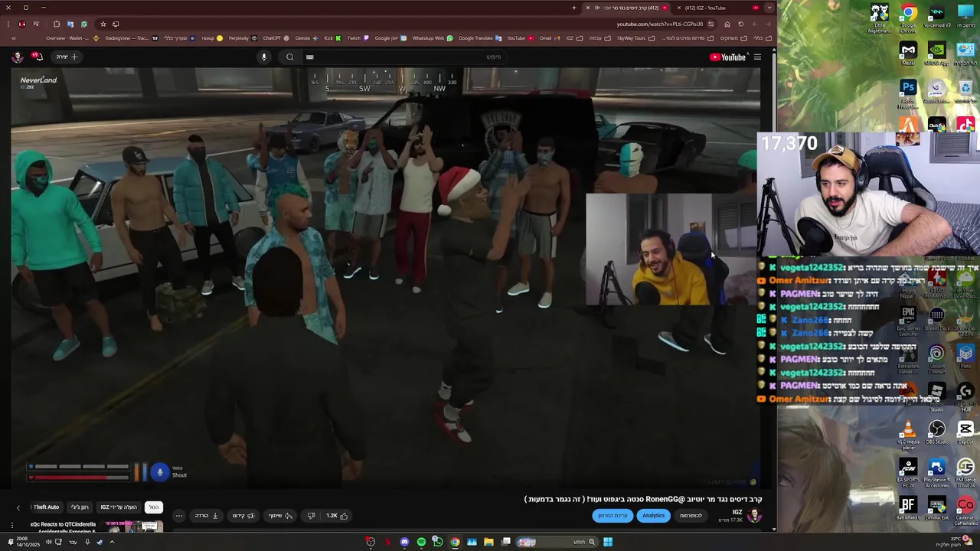The width and height of the screenshot is (980, 551).
Task: Click the download button under the video
Action: click(207, 516)
